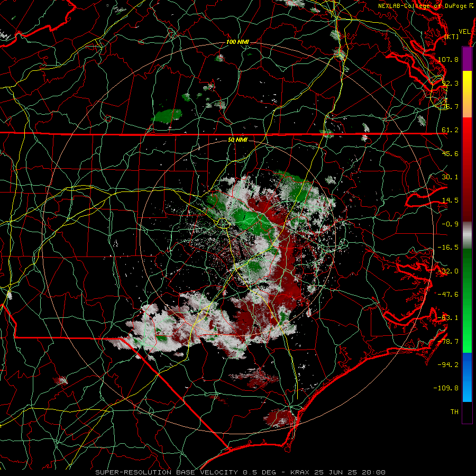Click the -0.9 velocity scale value
Image resolution: width=476 pixels, height=476 pixels.
(450, 224)
